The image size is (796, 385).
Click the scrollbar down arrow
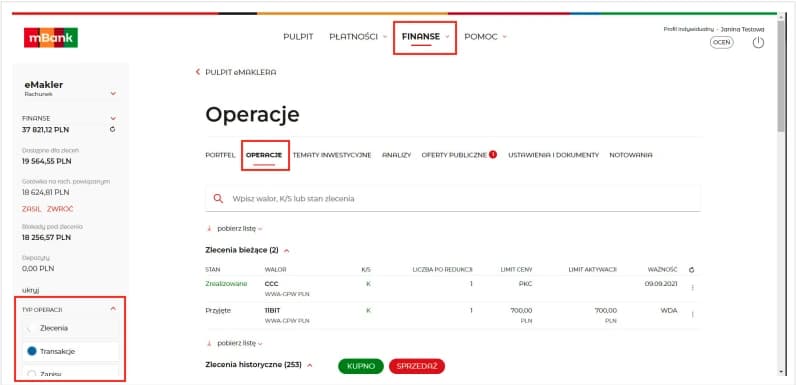pyautogui.click(x=781, y=372)
